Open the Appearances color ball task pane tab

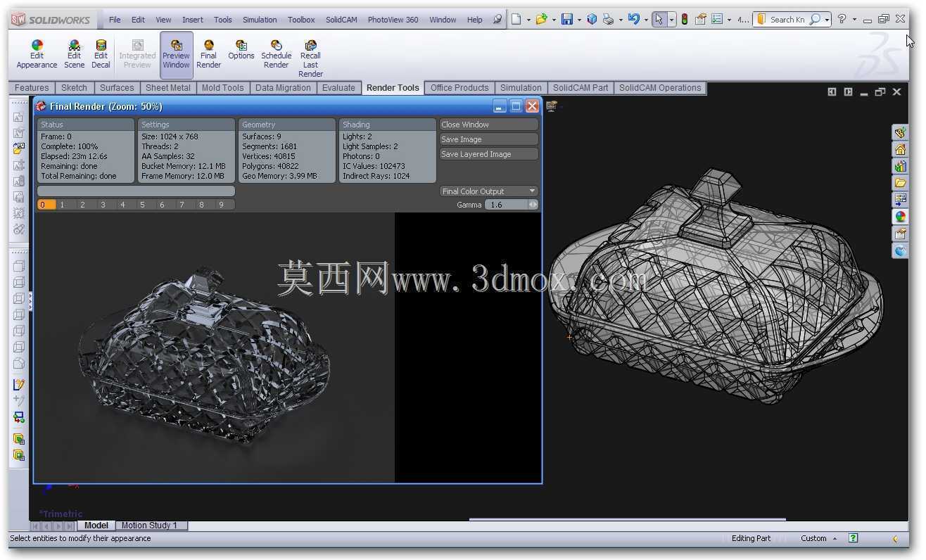(x=901, y=217)
